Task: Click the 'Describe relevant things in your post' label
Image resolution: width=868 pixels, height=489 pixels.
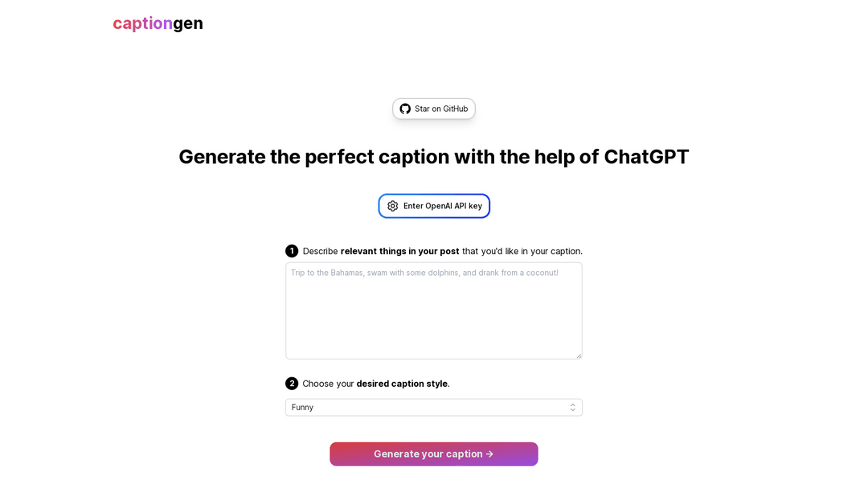Action: click(442, 251)
